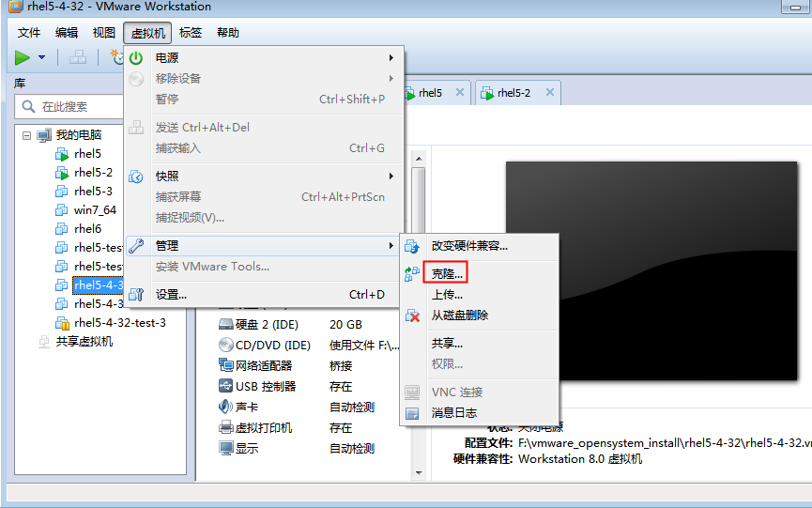Click the message log icon
Screen dimensions: 812x508
click(x=412, y=413)
